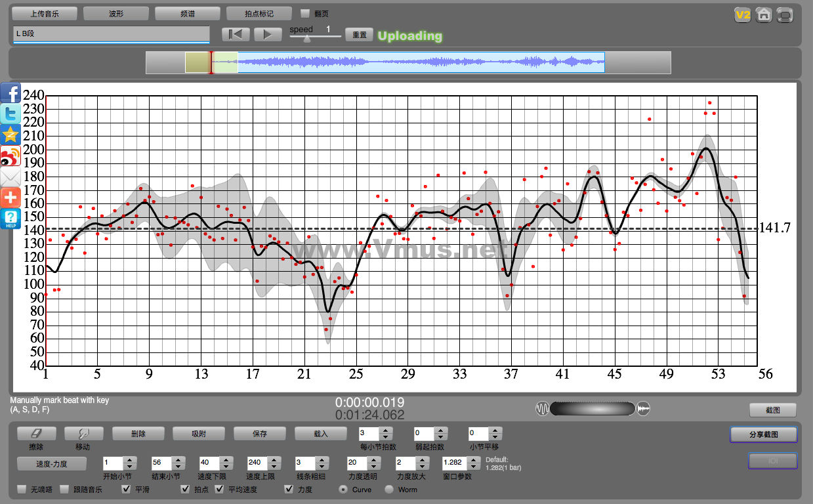Share via the Twitter sidebar icon
The height and width of the screenshot is (504, 813).
[10, 114]
